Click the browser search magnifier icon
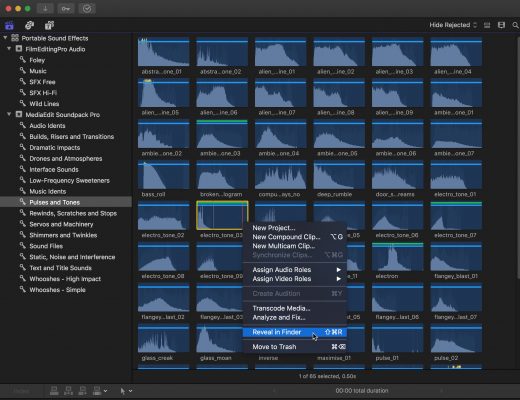The width and height of the screenshot is (520, 400). [x=515, y=25]
